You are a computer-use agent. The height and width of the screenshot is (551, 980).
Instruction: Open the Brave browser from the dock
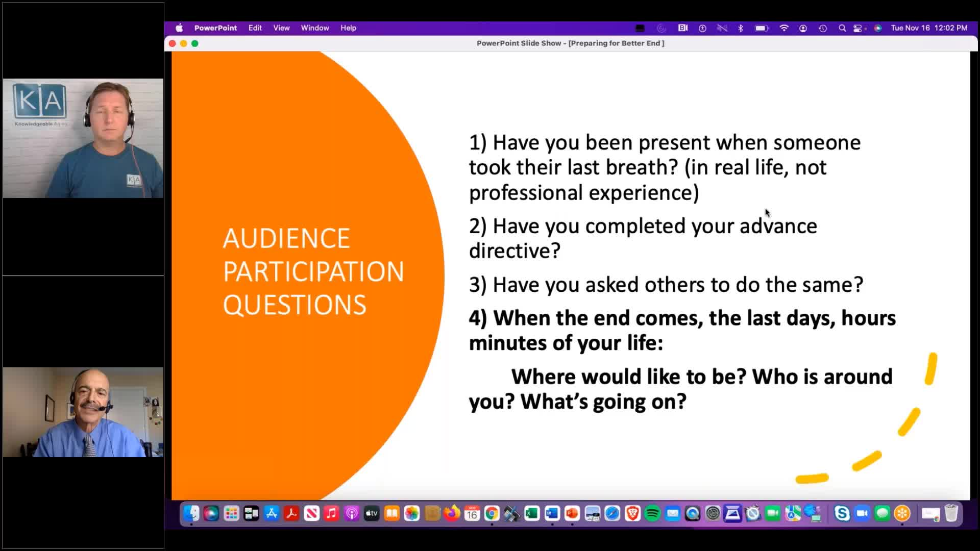(x=632, y=513)
